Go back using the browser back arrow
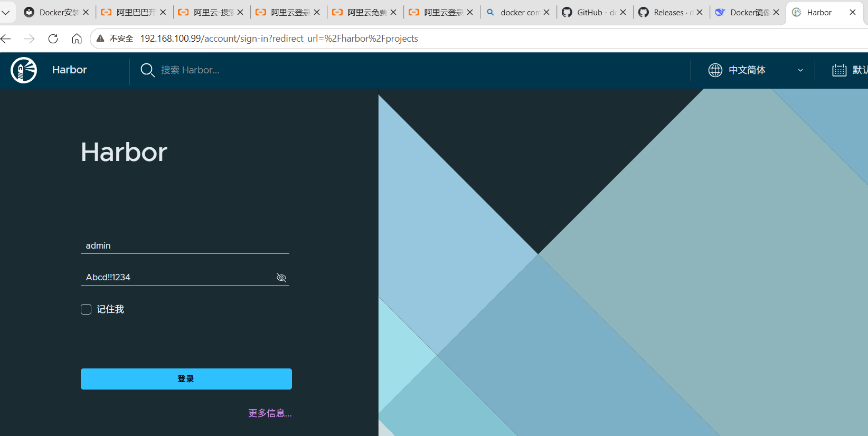Image resolution: width=868 pixels, height=436 pixels. (6, 39)
